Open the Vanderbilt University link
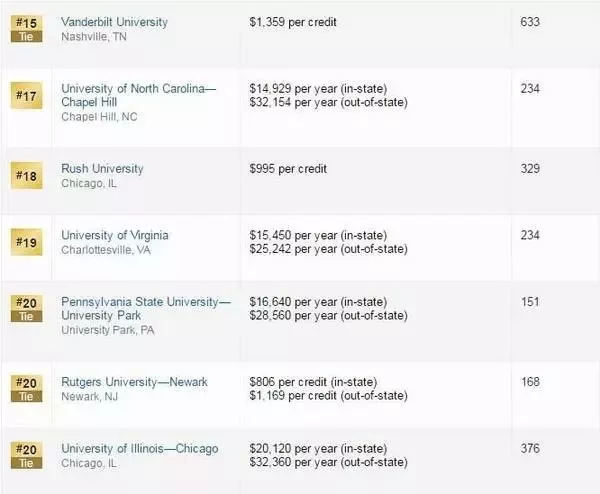600x494 pixels. coord(114,22)
